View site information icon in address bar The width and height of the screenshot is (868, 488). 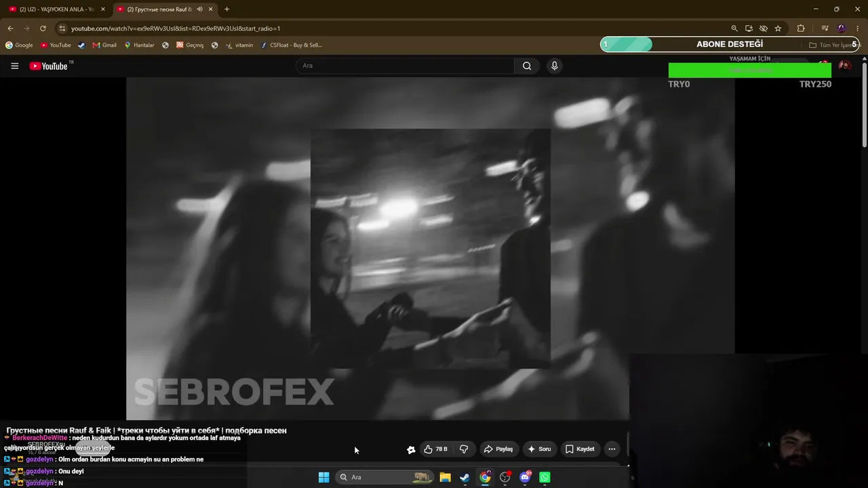tap(62, 28)
